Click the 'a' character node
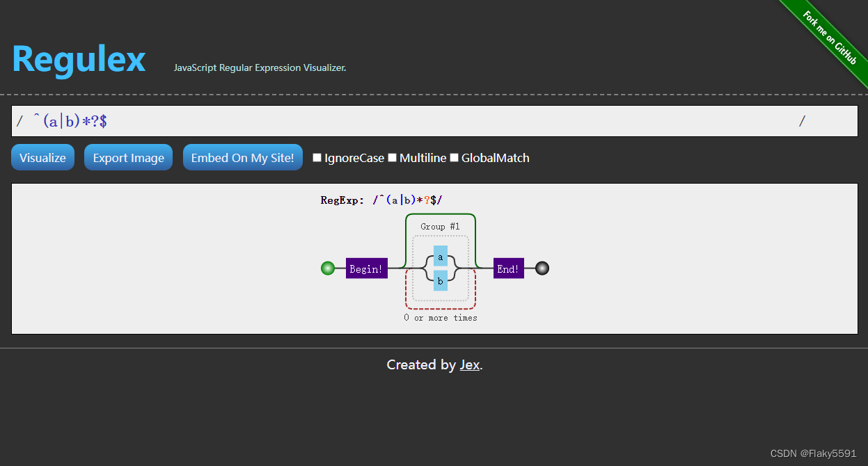Image resolution: width=868 pixels, height=466 pixels. tap(441, 256)
